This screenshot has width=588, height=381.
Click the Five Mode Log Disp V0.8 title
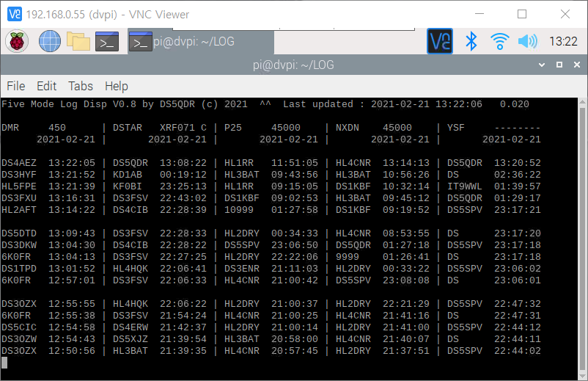69,104
